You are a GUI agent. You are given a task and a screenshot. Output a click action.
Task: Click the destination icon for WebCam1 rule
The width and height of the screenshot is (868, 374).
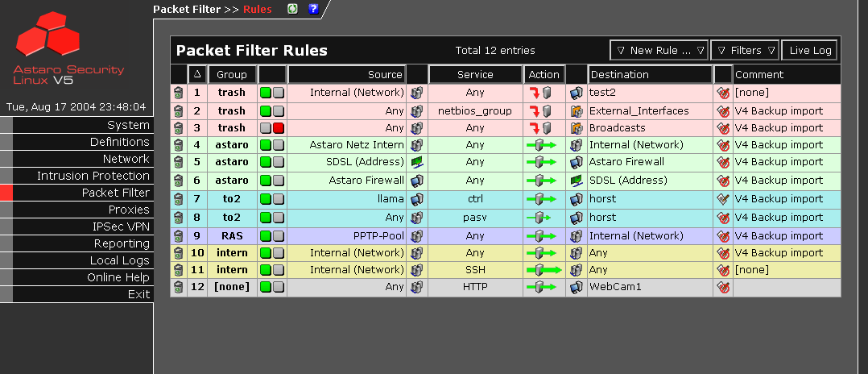tap(576, 287)
